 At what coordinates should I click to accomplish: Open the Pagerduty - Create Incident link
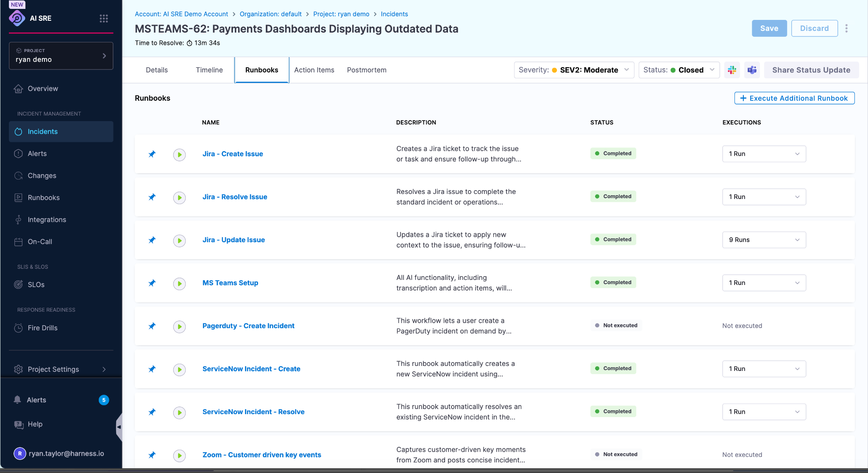[x=248, y=326]
